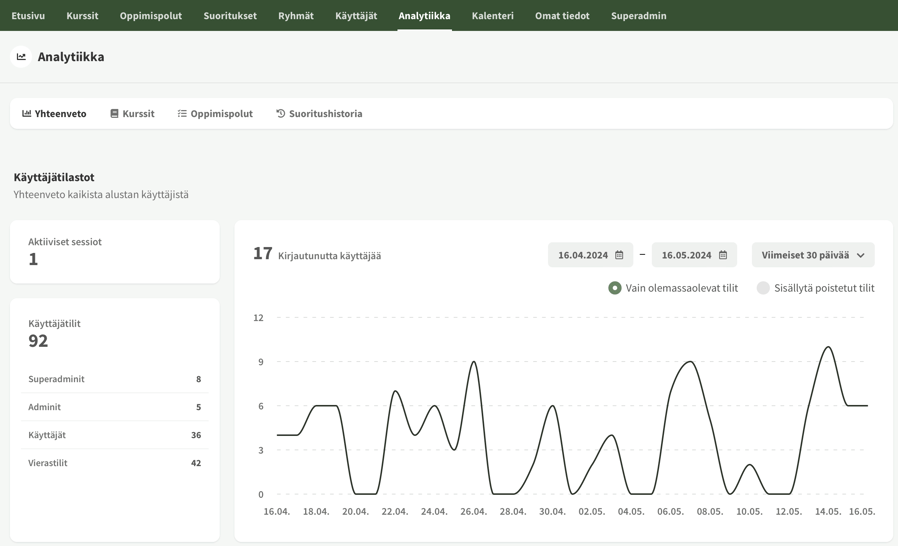The image size is (898, 546).
Task: Click the 14.05. x-axis label
Action: coord(828,512)
